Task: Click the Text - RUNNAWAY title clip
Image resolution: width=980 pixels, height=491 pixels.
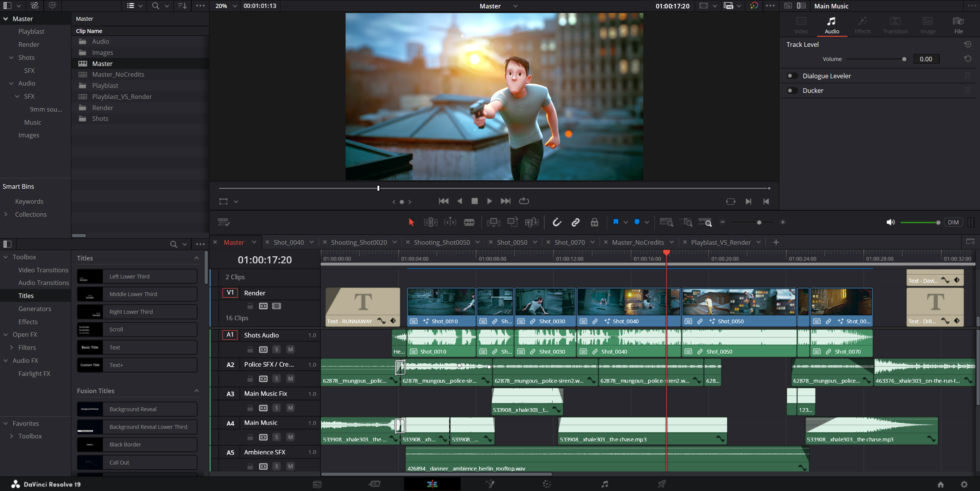Action: tap(362, 307)
